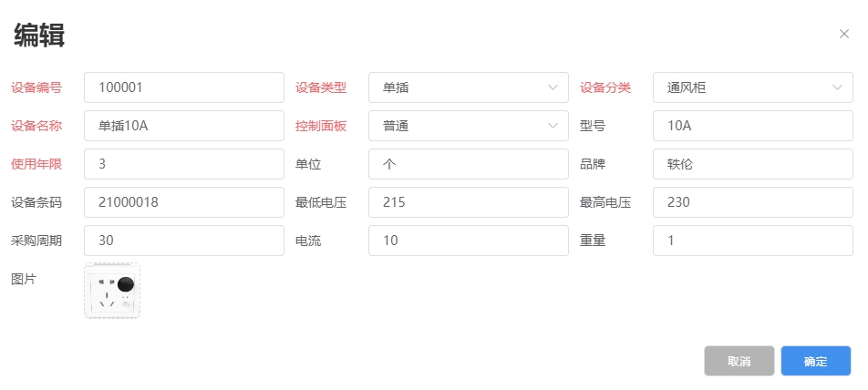Click the 品牌 input field
The image size is (868, 390).
[752, 164]
